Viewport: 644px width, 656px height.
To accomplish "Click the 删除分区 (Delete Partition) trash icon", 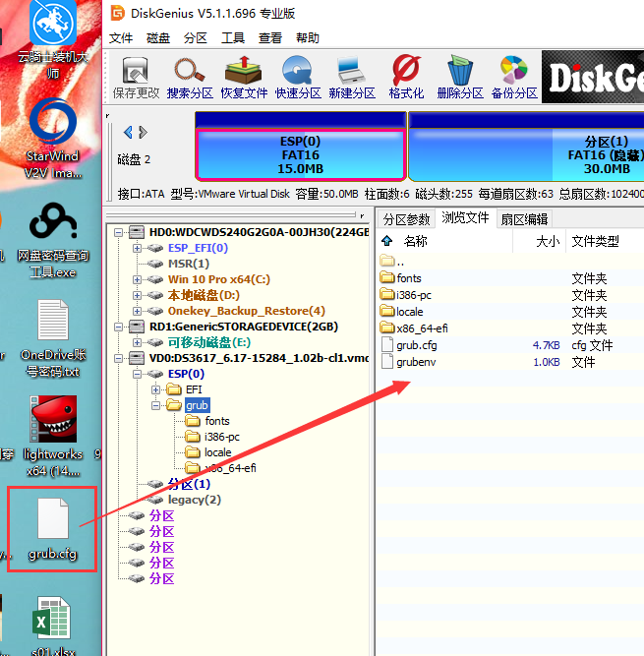I will click(460, 77).
